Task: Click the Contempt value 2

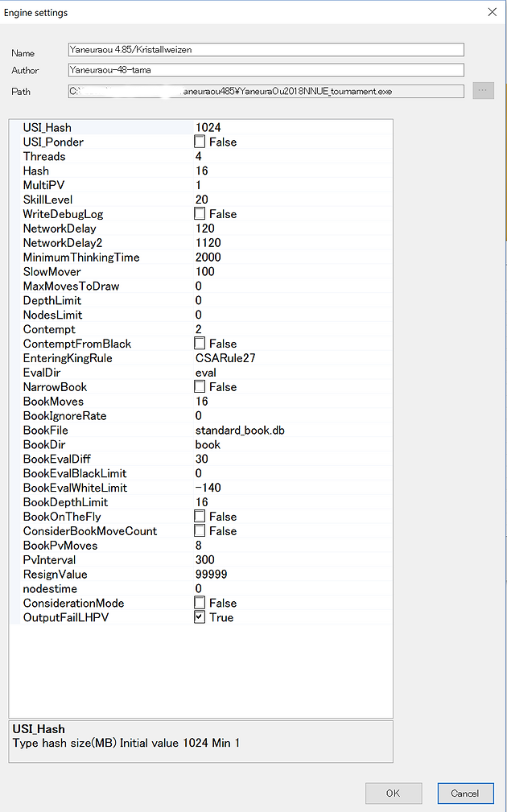Action: (x=198, y=329)
